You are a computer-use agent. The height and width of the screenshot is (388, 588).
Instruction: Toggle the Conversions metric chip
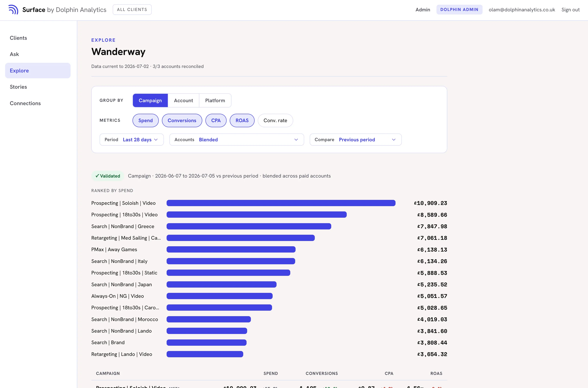click(182, 121)
